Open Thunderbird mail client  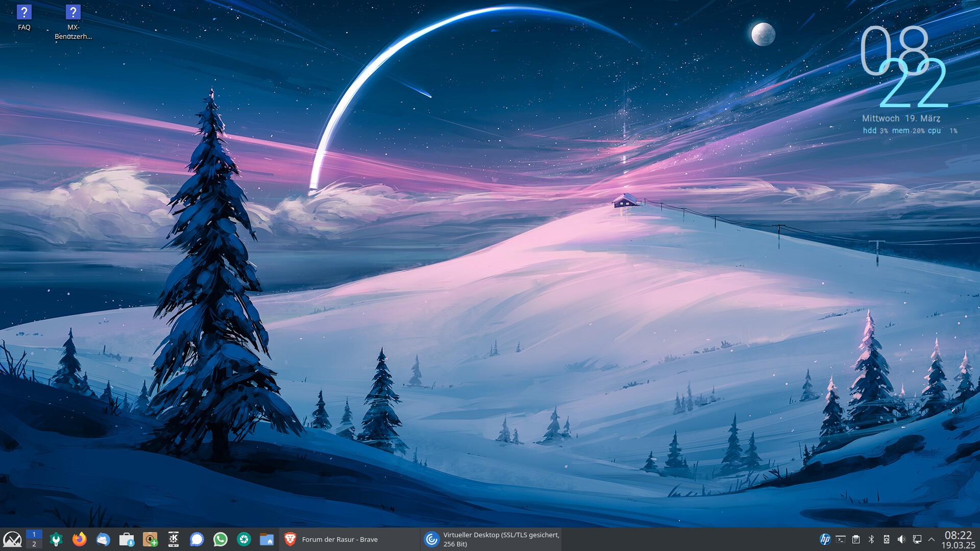pos(103,539)
